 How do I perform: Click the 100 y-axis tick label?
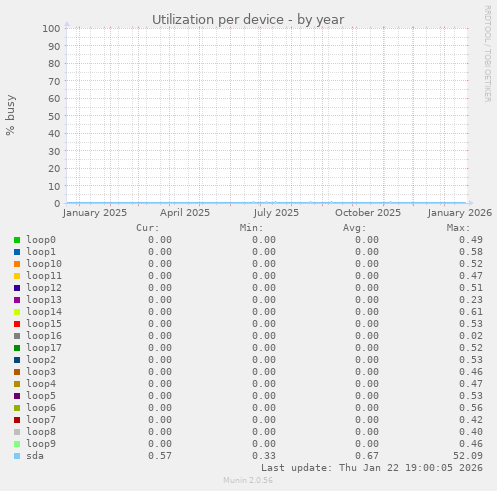tap(51, 28)
